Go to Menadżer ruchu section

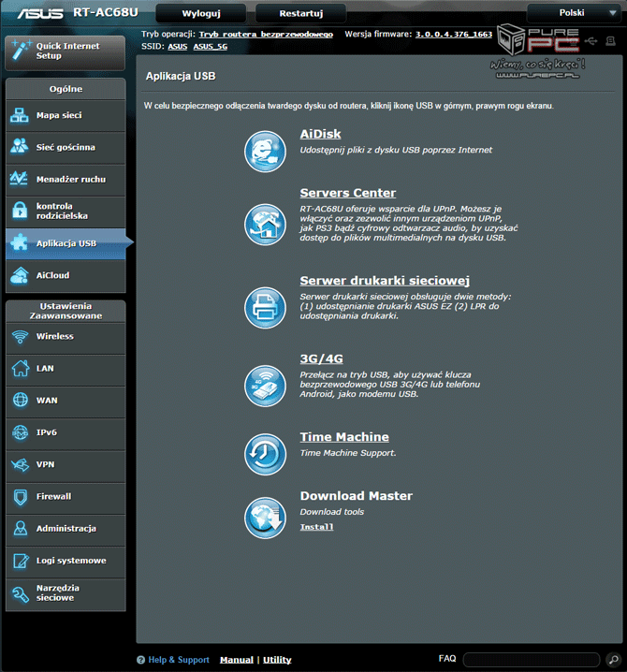(x=66, y=180)
